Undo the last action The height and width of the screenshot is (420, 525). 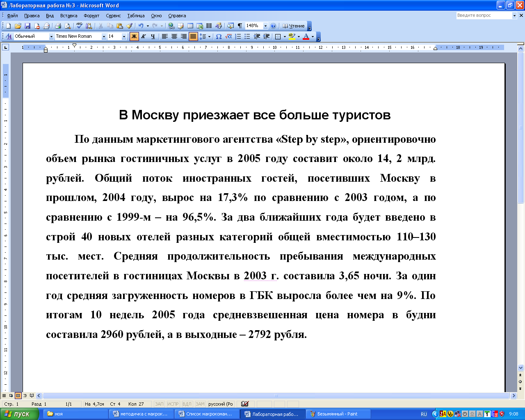[x=141, y=26]
